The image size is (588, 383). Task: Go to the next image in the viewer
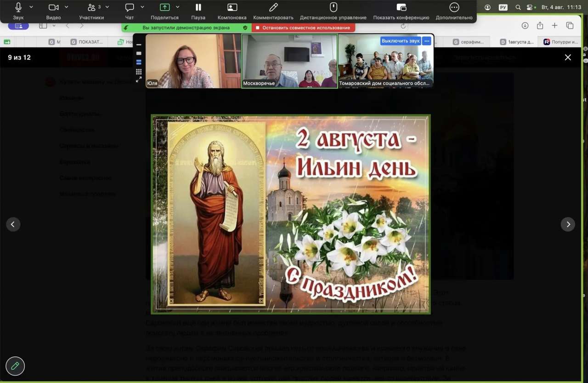point(568,224)
